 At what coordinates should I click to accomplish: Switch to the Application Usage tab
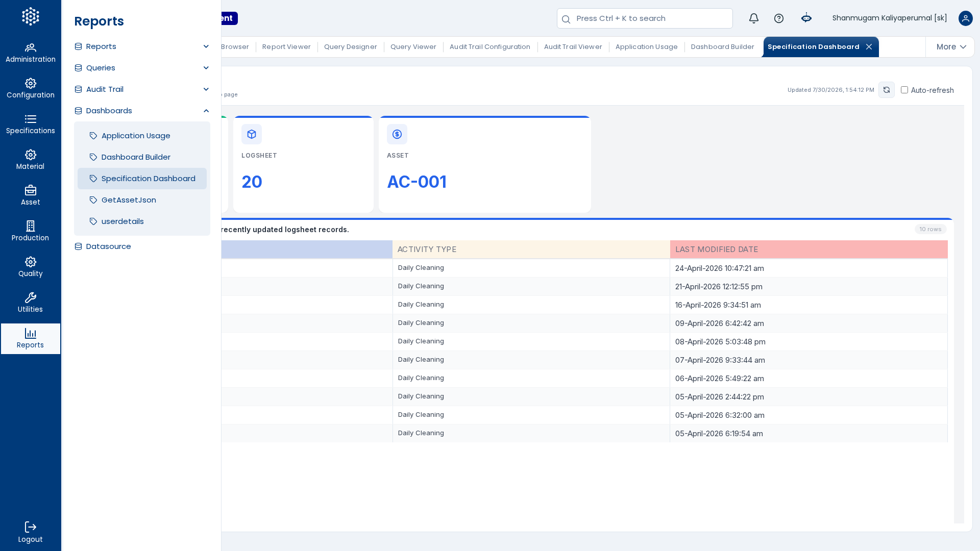[647, 47]
